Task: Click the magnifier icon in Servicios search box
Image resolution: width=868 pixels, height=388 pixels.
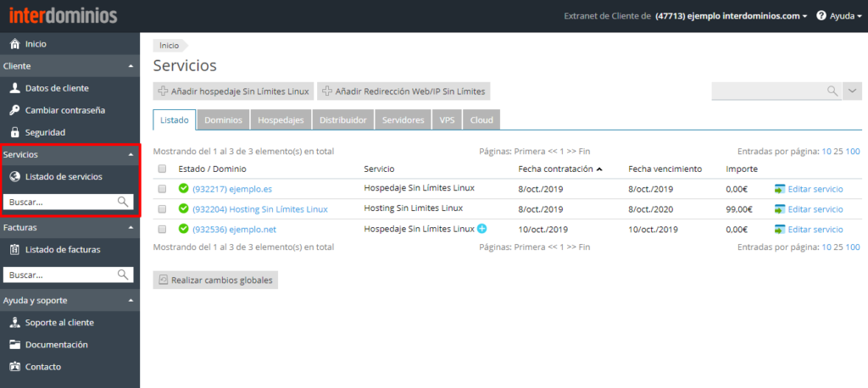Action: (123, 202)
